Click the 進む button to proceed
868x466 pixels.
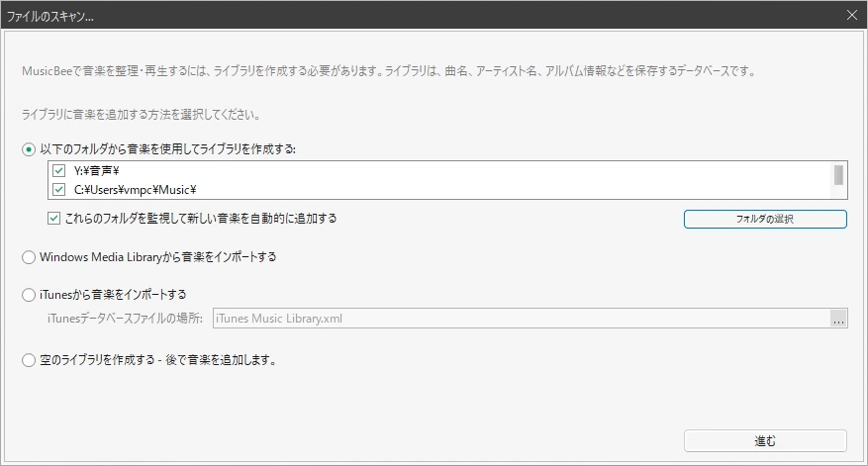(764, 440)
